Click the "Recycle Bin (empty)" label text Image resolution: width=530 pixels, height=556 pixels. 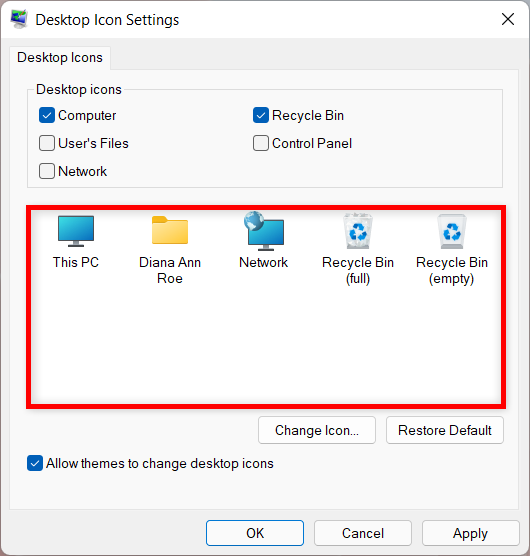[452, 271]
